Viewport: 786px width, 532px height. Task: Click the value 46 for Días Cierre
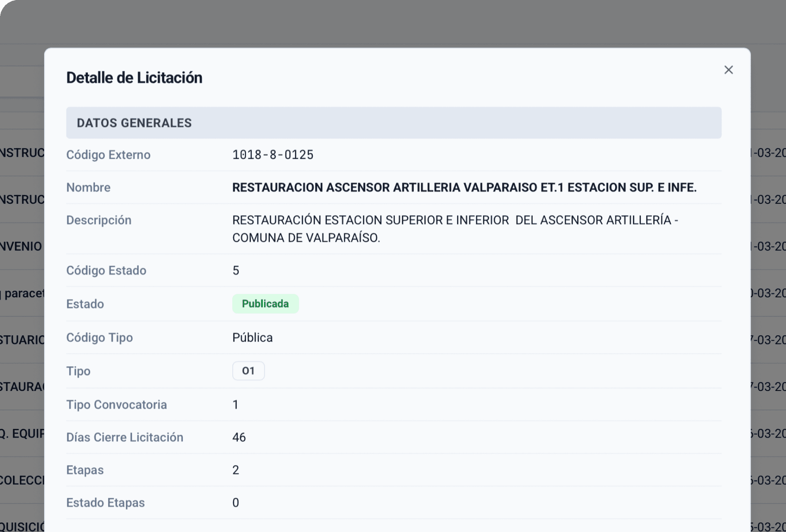[239, 437]
